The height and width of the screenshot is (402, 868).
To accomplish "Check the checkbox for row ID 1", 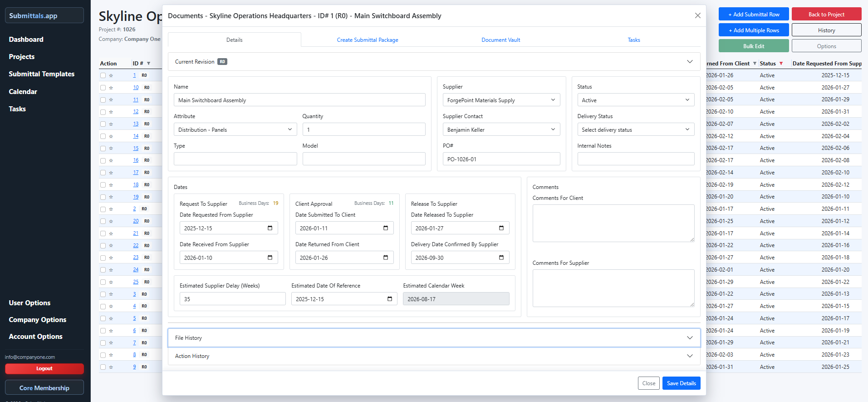I will click(x=103, y=75).
